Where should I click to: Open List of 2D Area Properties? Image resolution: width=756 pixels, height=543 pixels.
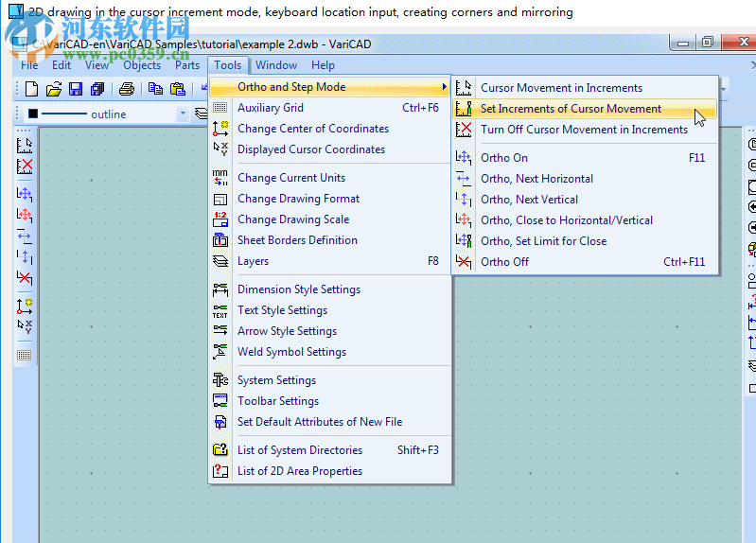coord(330,471)
